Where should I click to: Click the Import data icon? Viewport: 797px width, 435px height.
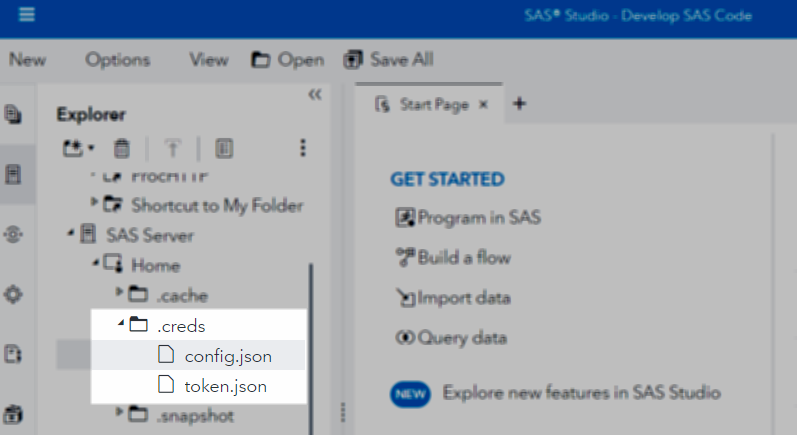[x=405, y=298]
